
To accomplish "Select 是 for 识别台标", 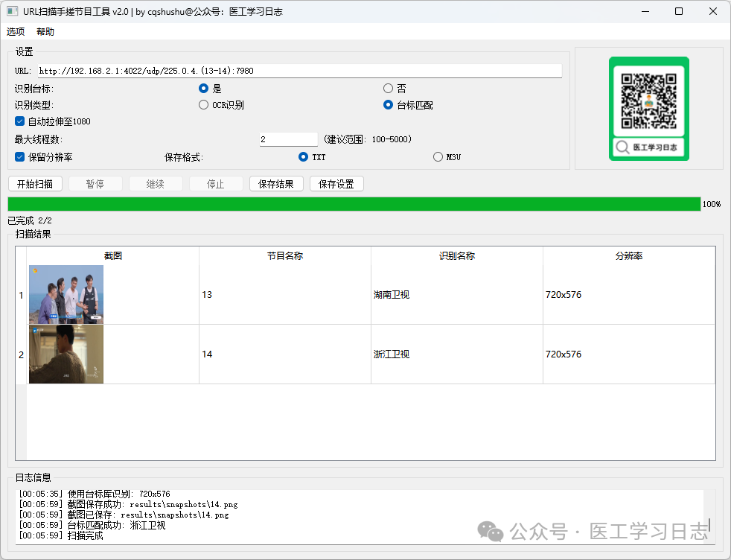I will (204, 89).
